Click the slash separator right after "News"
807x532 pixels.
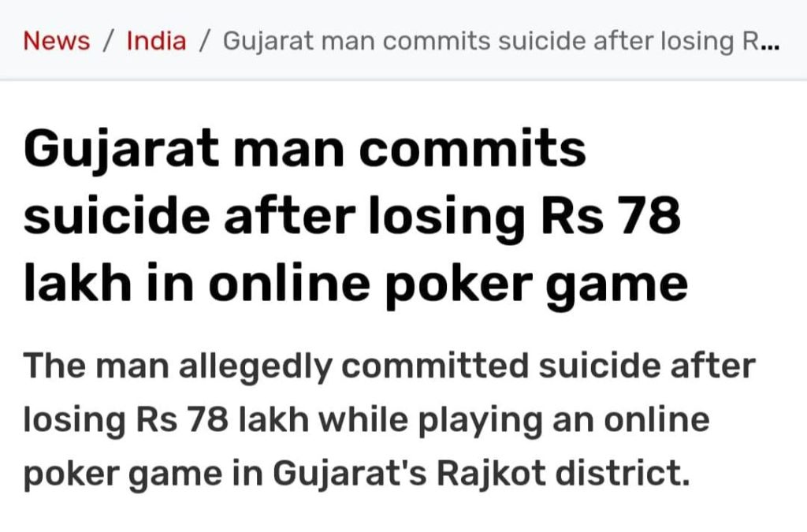point(109,40)
